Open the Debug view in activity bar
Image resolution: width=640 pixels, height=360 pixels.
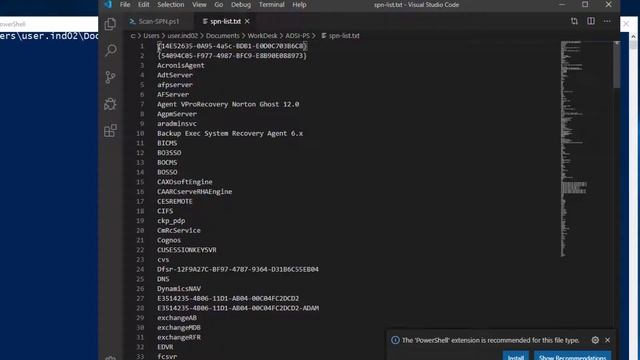(110, 104)
